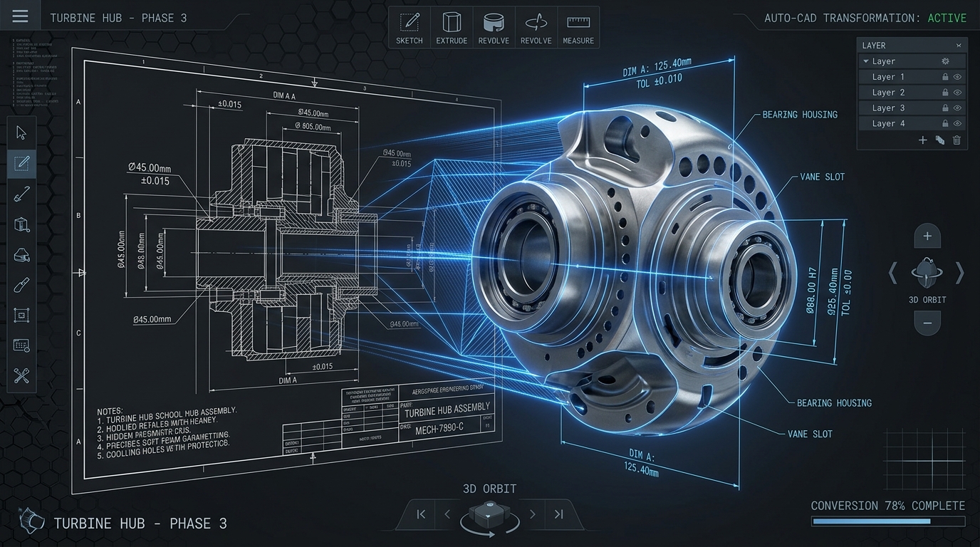Select Layer 4 row in layer panel

click(x=913, y=124)
